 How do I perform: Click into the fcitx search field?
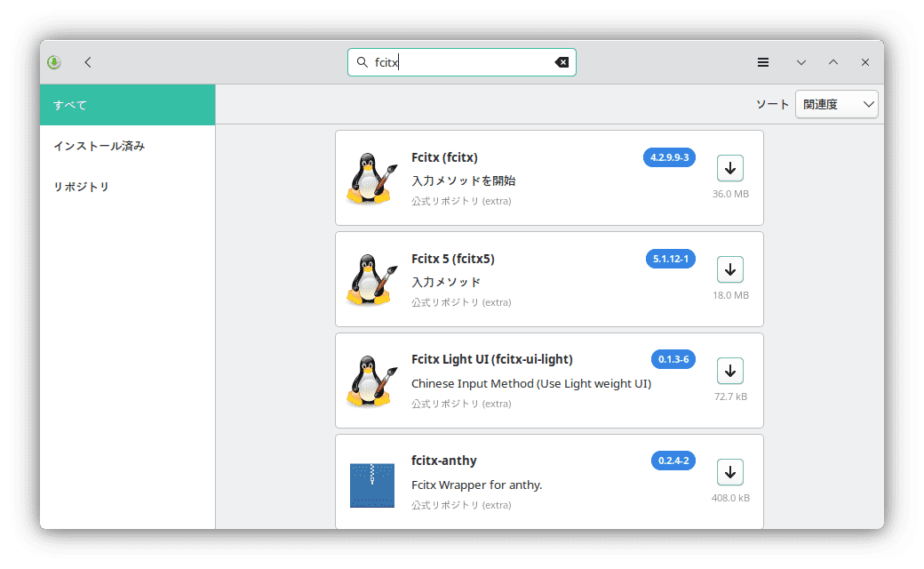(461, 62)
